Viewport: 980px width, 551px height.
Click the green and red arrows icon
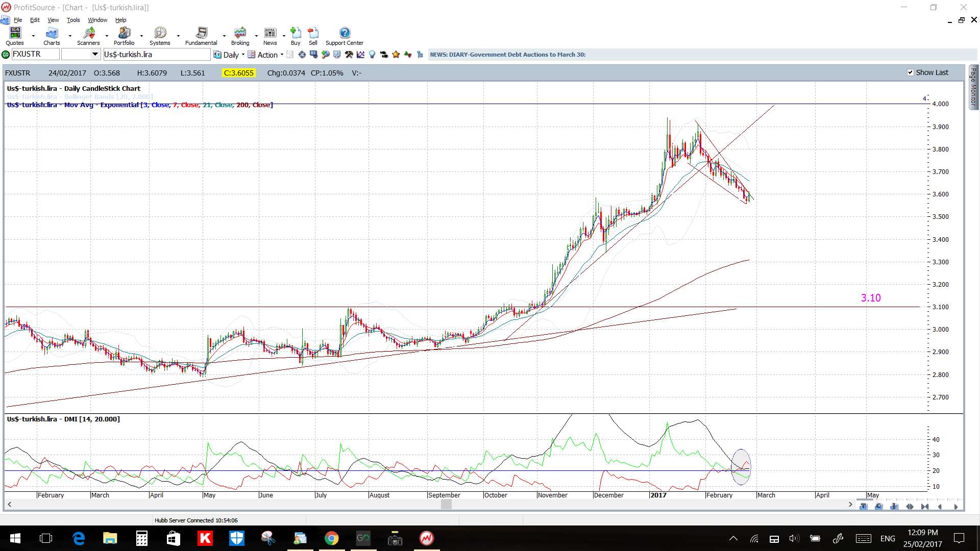(x=407, y=55)
